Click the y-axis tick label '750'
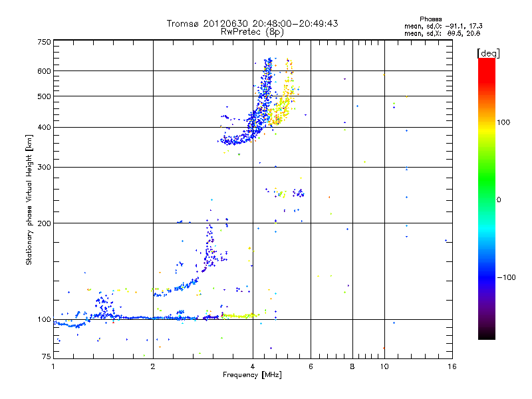This screenshot has height=399, width=532. click(x=44, y=42)
